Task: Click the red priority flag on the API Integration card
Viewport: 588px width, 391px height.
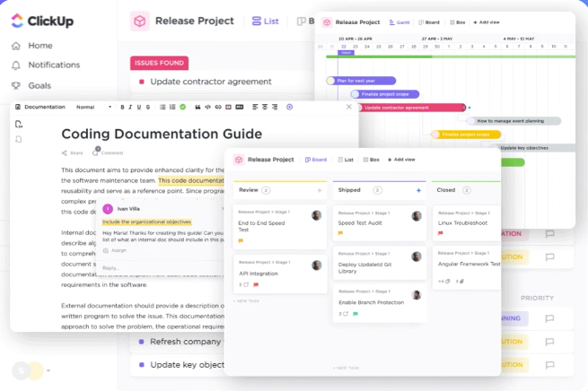Action: [256, 285]
